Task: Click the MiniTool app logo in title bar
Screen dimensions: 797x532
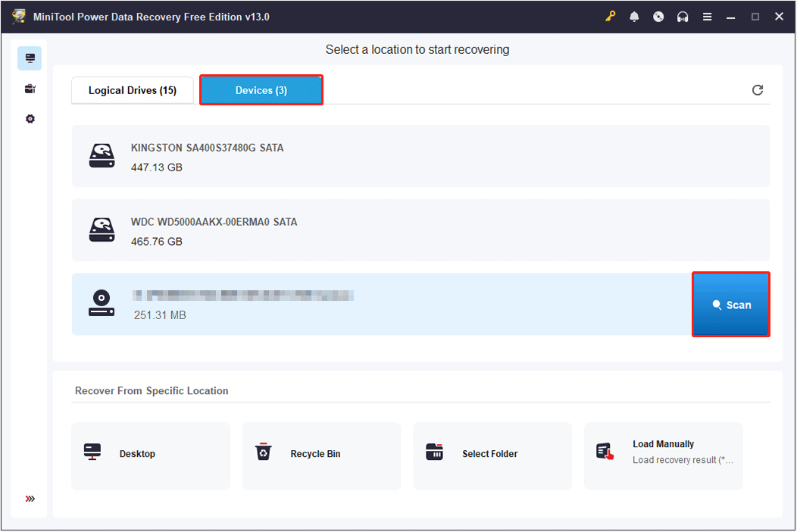Action: (19, 16)
